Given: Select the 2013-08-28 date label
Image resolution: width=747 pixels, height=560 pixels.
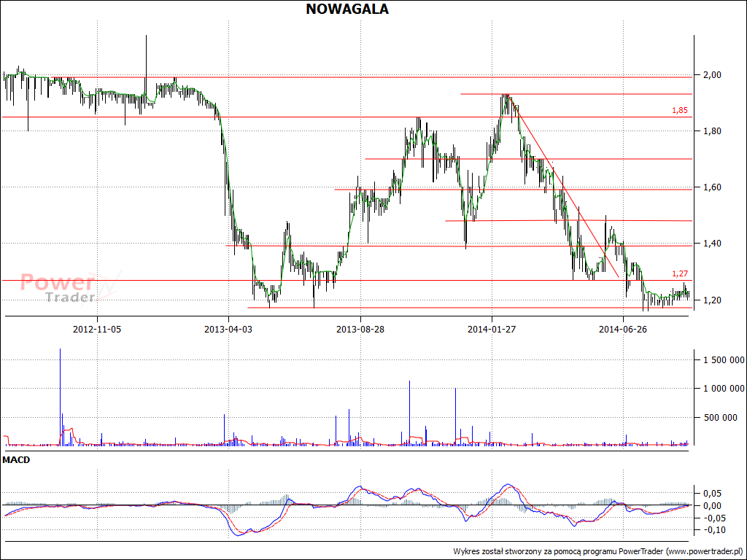Looking at the screenshot, I should pyautogui.click(x=360, y=330).
